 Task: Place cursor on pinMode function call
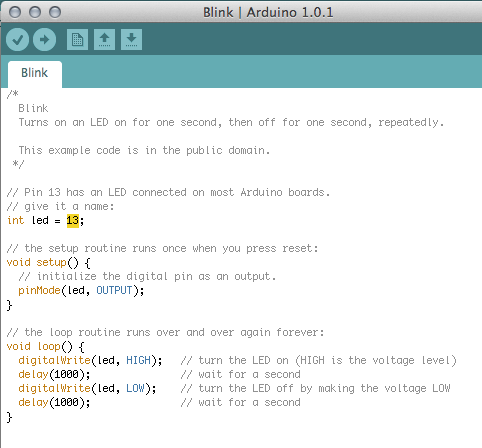(39, 291)
